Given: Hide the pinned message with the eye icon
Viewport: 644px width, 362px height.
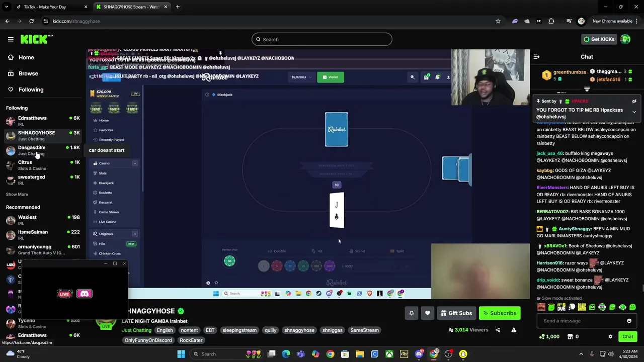Looking at the screenshot, I should pos(634,101).
